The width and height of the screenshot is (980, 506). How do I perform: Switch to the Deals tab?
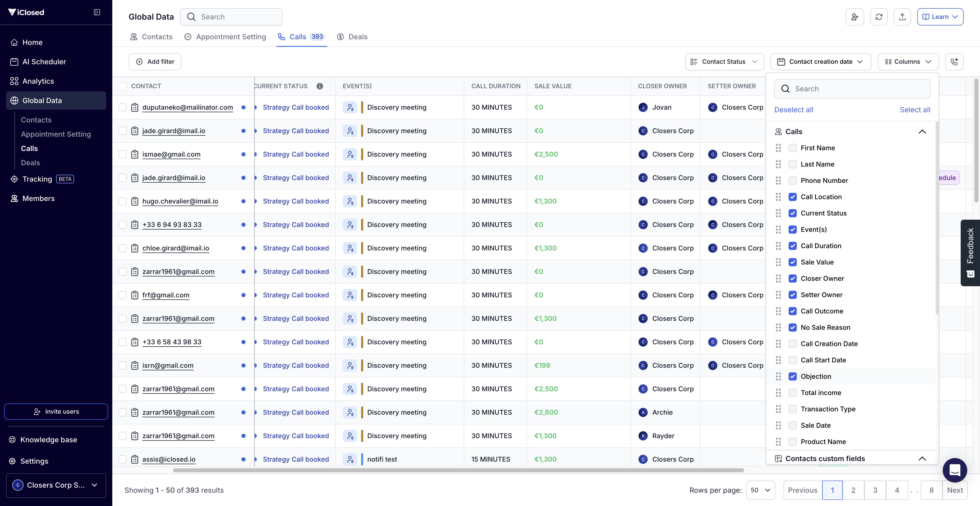pos(352,37)
